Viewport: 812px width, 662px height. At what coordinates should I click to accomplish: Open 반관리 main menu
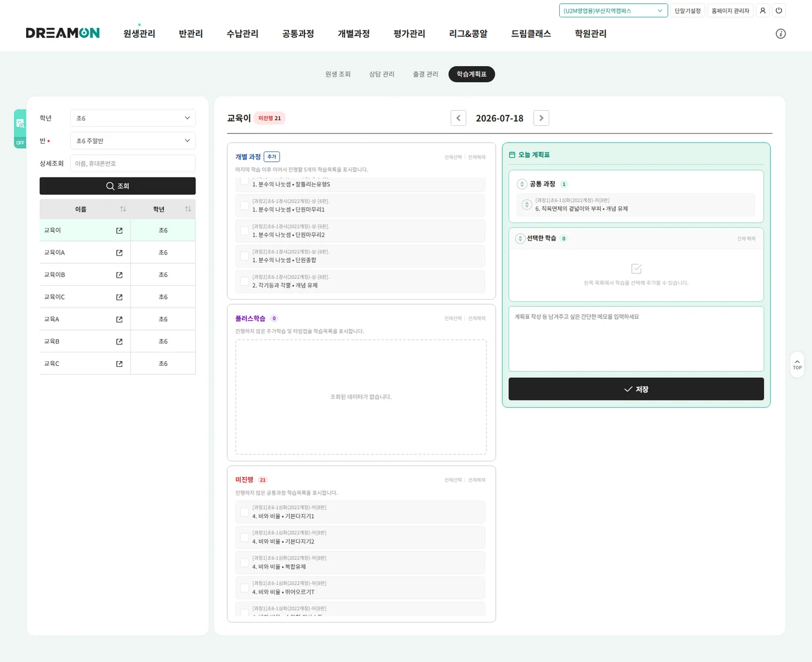(191, 34)
